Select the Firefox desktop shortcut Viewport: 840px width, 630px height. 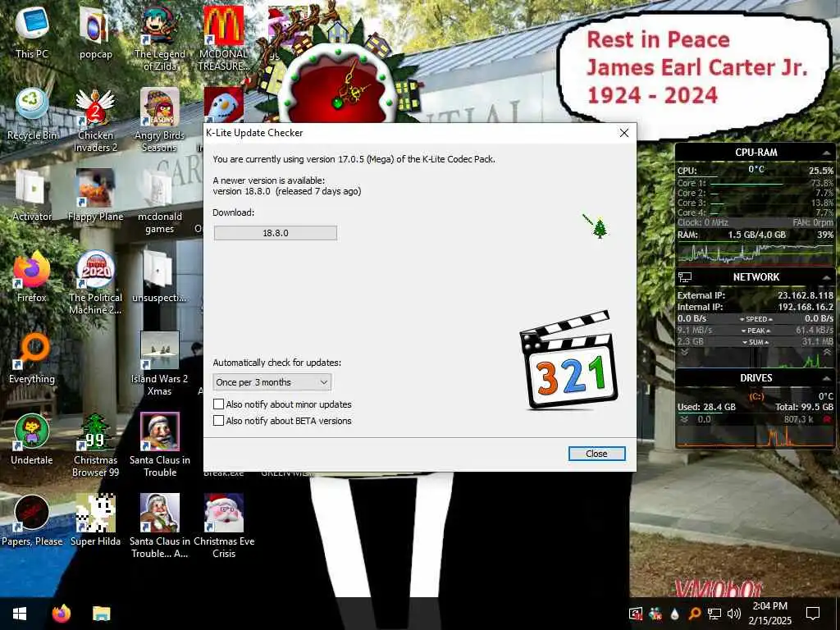32,277
